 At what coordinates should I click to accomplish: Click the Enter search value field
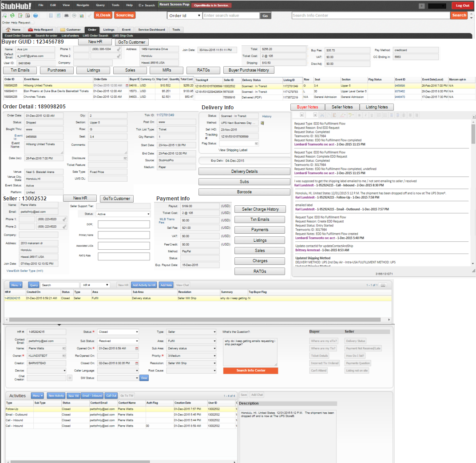coord(231,16)
